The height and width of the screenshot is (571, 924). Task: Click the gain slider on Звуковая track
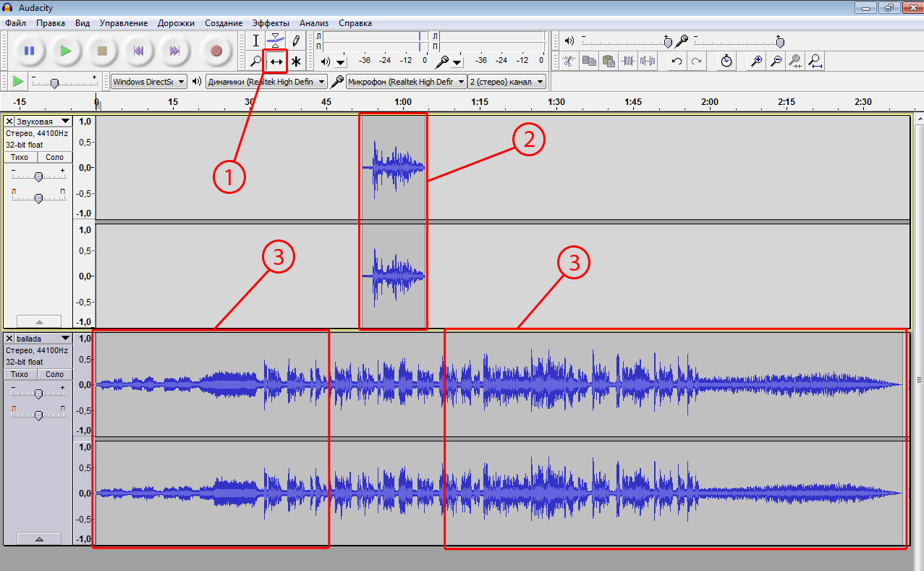click(38, 177)
